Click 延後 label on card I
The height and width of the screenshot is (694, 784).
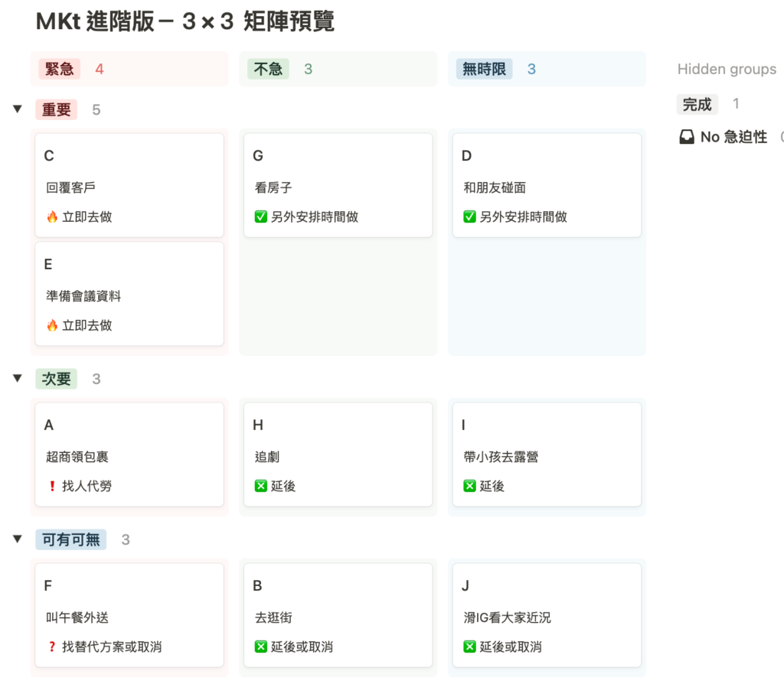pos(492,486)
